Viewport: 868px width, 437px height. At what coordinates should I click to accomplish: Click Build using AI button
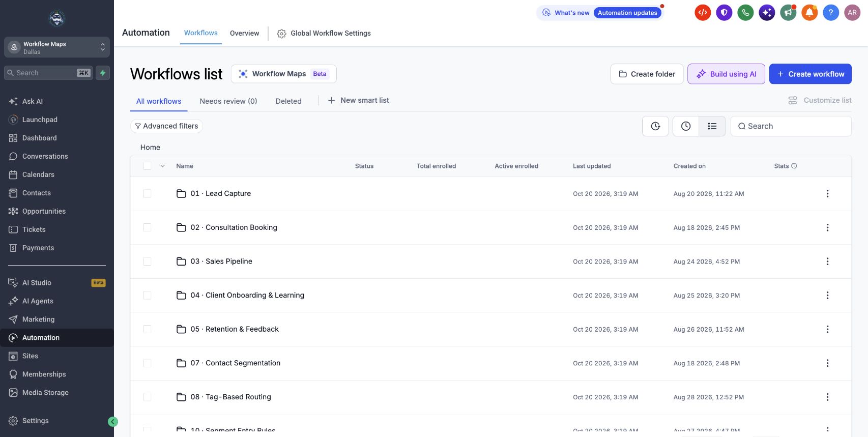pyautogui.click(x=726, y=74)
